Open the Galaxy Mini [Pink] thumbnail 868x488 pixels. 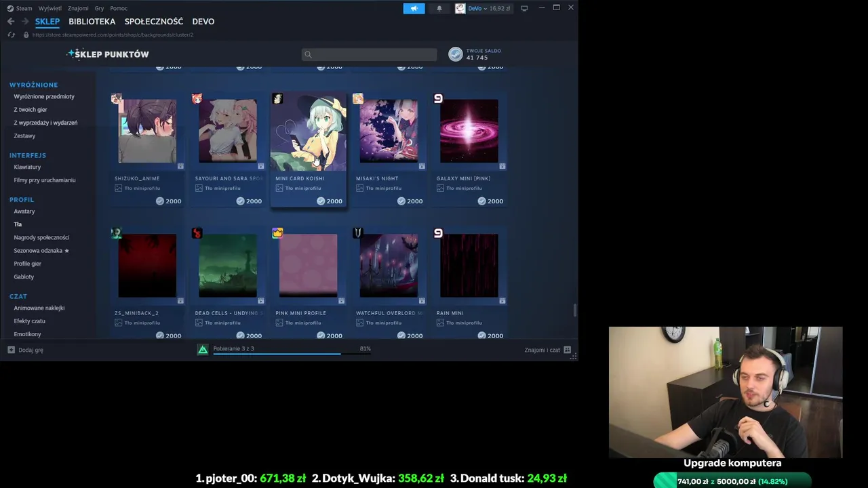click(x=469, y=131)
